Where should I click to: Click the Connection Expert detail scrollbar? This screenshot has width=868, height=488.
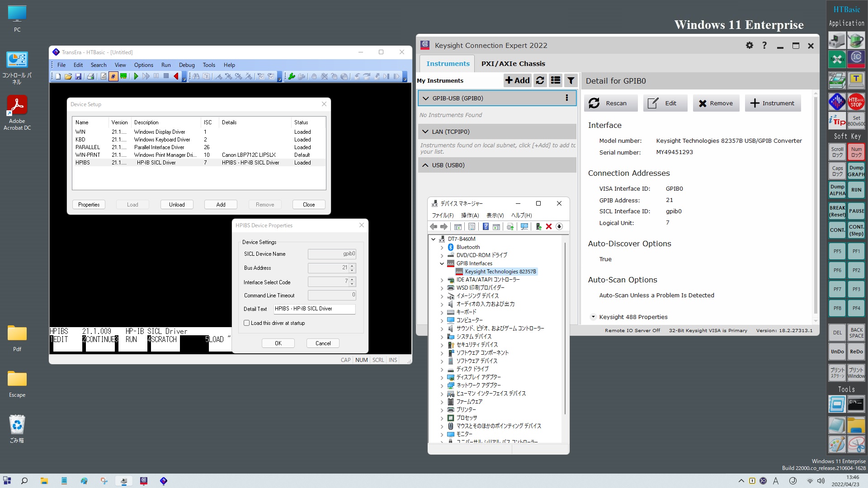coord(816,206)
